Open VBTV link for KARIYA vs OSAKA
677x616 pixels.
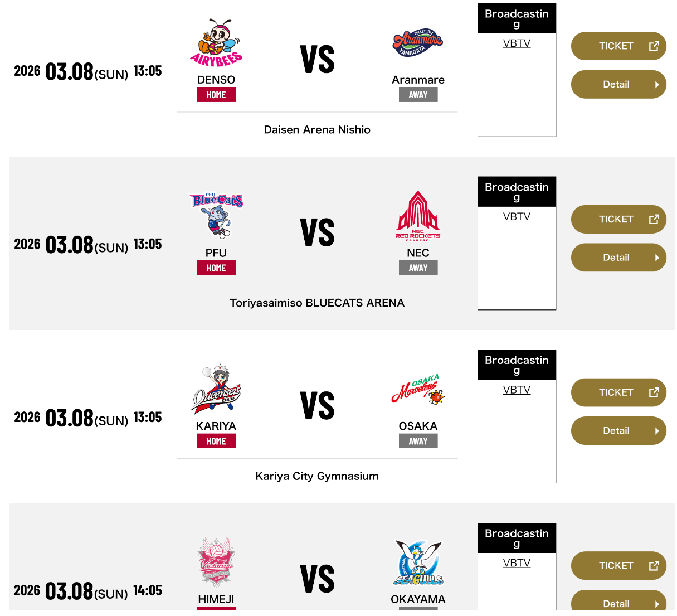(517, 390)
